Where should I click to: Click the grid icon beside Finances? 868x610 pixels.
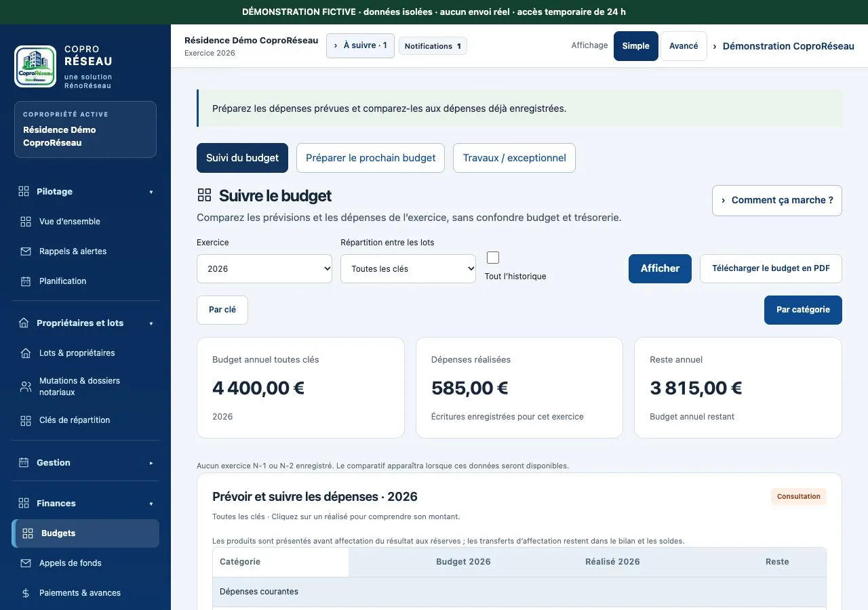(24, 504)
